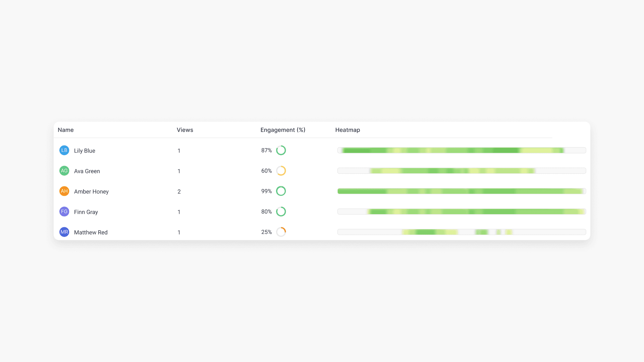This screenshot has height=362, width=644.
Task: Click Matthew Red's MR avatar icon
Action: click(x=64, y=232)
